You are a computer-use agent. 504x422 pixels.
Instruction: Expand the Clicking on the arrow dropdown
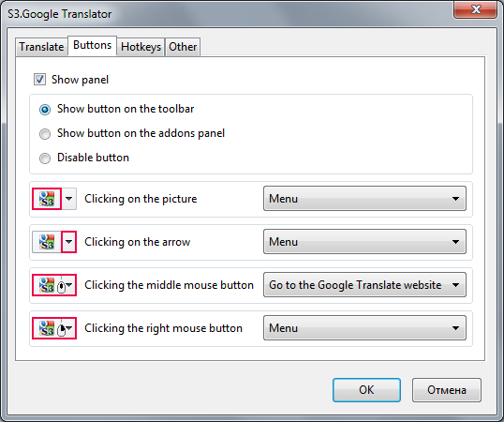(x=364, y=242)
